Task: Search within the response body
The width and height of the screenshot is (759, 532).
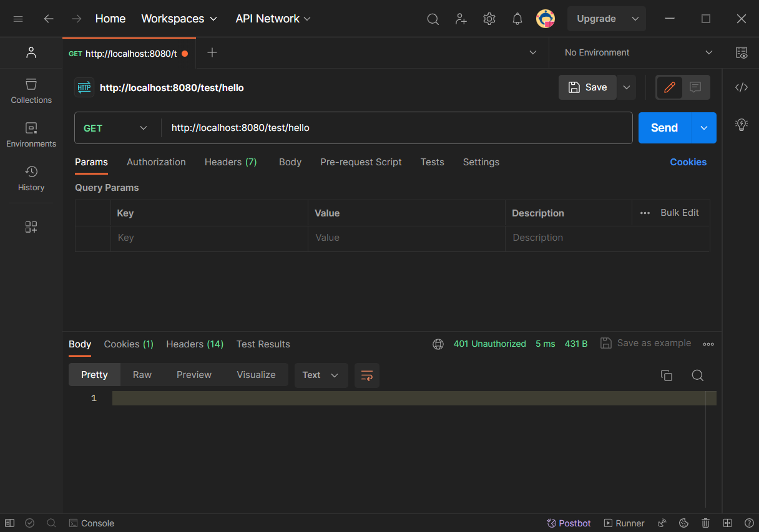Action: click(698, 375)
